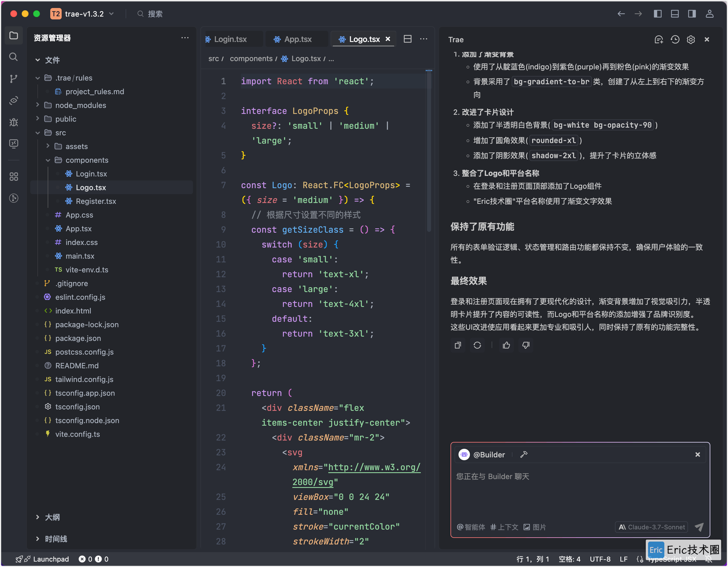
Task: Expand the node_modules folder
Action: 38,105
